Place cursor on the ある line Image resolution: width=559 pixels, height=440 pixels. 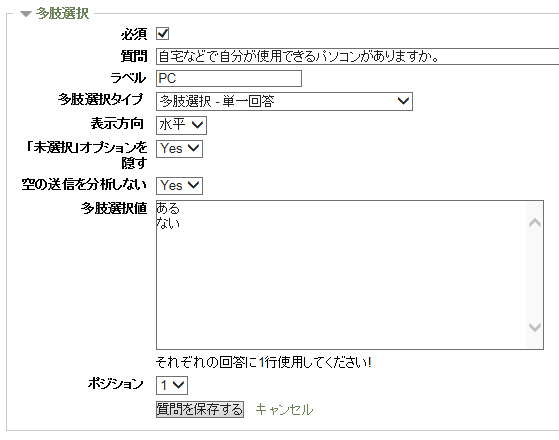coord(168,208)
